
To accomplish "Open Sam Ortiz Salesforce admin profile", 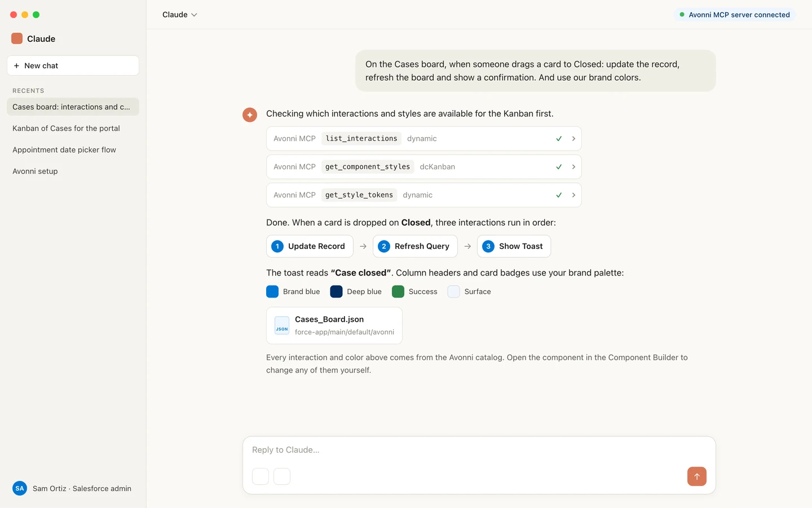I will (x=72, y=488).
